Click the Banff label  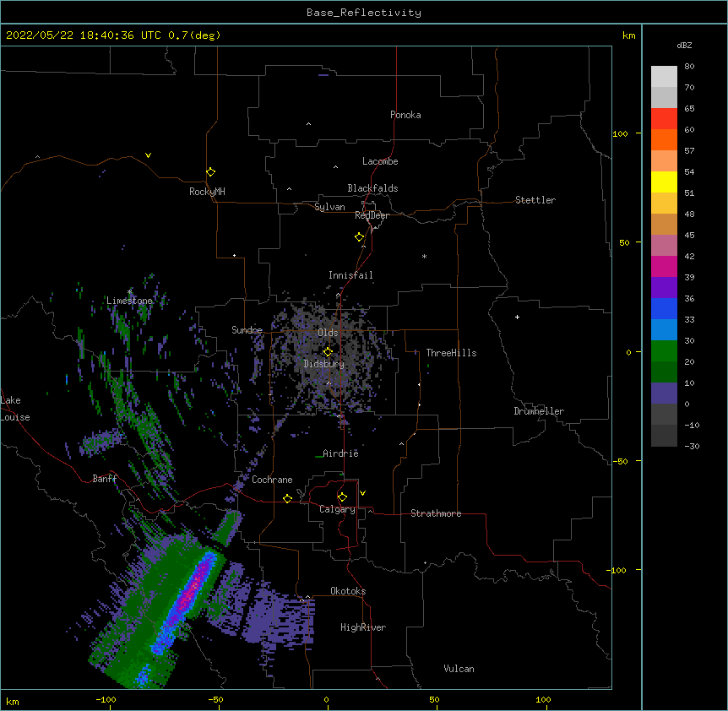(105, 479)
